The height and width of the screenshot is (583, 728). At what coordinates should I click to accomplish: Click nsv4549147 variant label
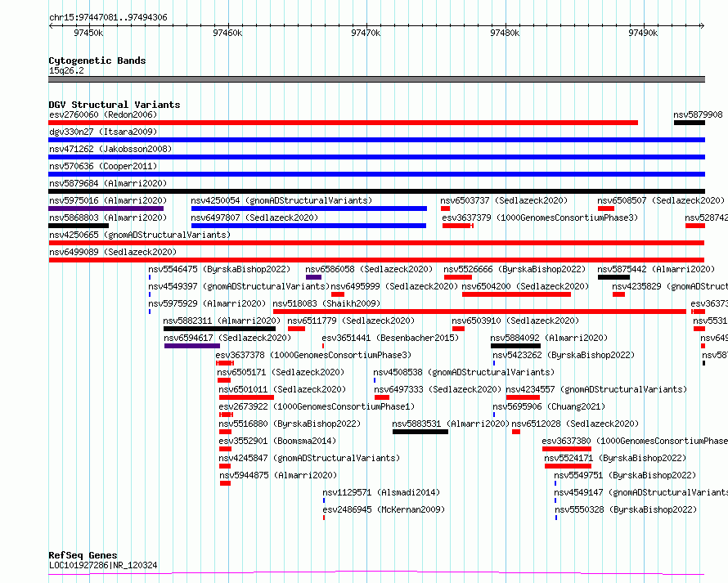click(x=640, y=492)
